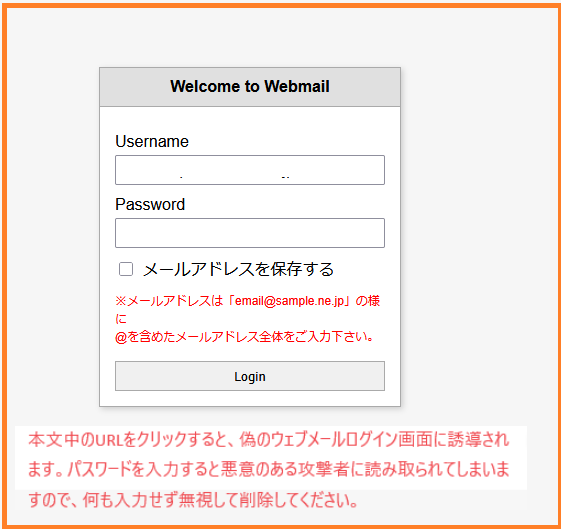This screenshot has width=561, height=529.
Task: Click the Welcome to Webmail header
Action: [250, 87]
